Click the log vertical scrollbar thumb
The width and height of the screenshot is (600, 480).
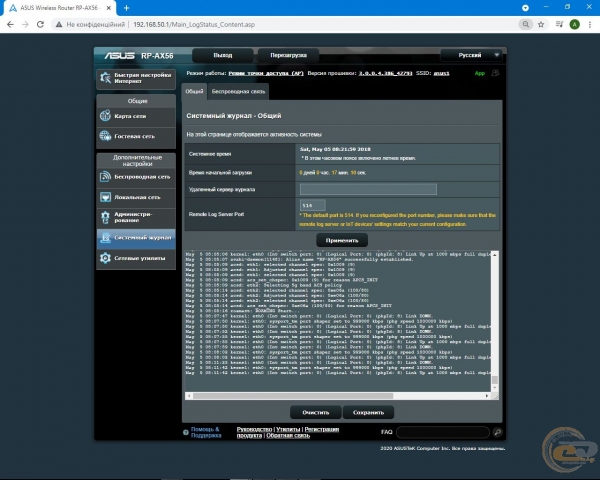point(495,380)
